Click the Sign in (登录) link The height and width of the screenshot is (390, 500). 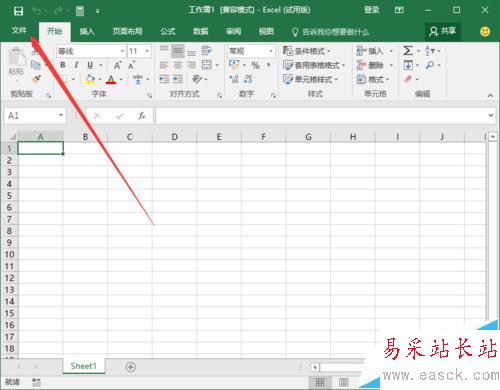(371, 10)
